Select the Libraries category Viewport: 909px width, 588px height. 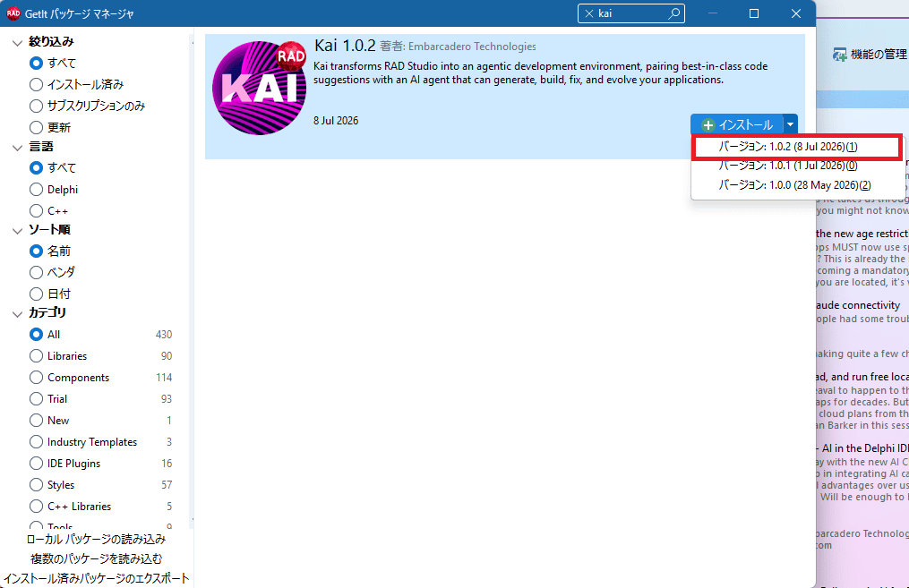36,355
